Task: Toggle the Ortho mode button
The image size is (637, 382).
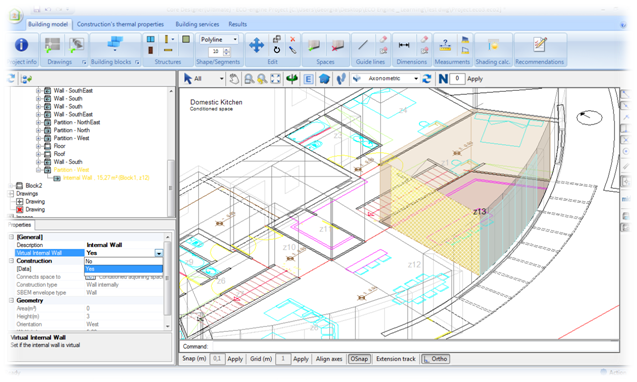Action: pos(435,359)
